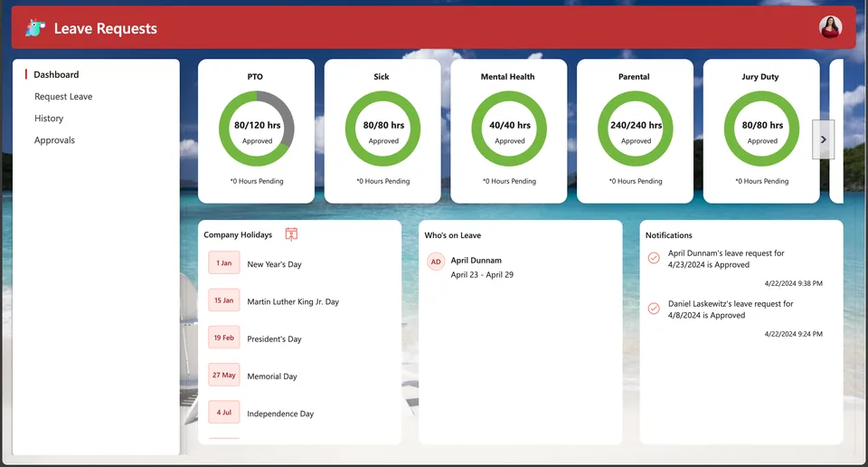Click the Sick card title

pyautogui.click(x=382, y=76)
